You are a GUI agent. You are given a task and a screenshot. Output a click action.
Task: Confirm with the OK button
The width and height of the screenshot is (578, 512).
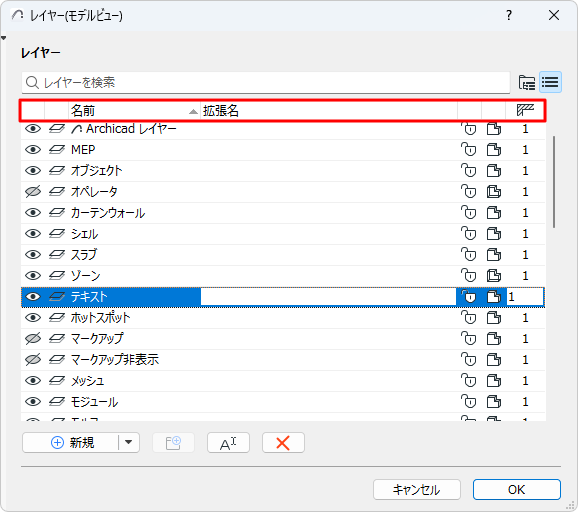pos(517,490)
